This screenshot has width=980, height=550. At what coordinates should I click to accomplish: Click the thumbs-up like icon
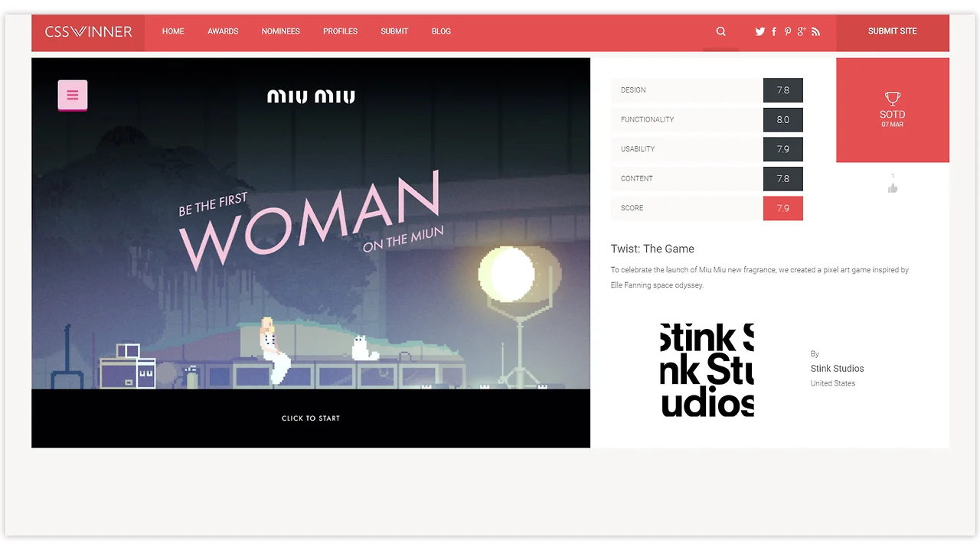(x=893, y=188)
